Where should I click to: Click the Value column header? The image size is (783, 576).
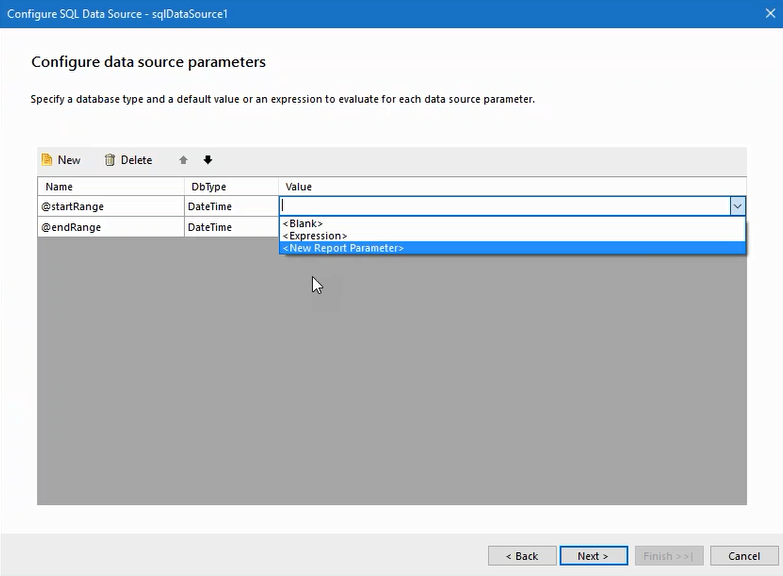point(510,187)
